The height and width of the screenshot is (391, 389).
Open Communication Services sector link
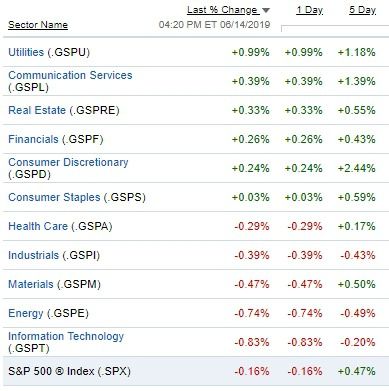pos(70,75)
